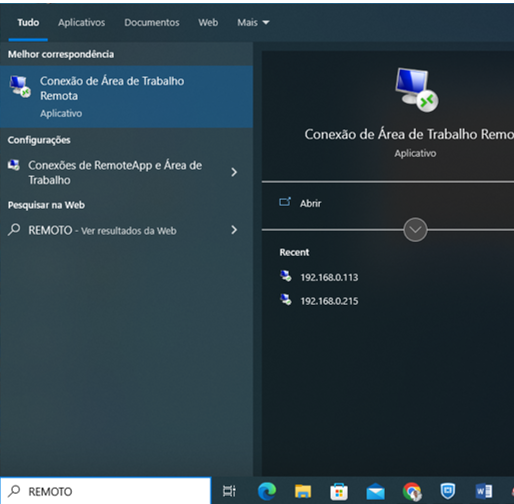Click the icon beside 192.168.0.113
Image resolution: width=514 pixels, height=504 pixels.
tap(286, 276)
